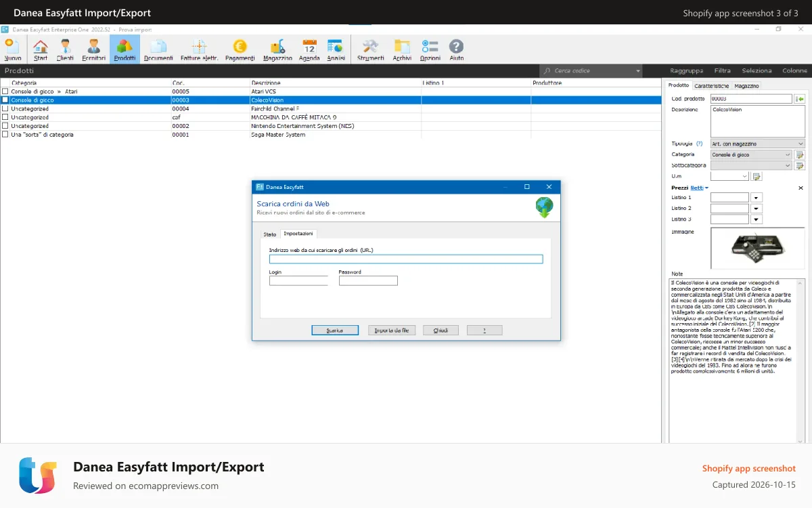Viewport: 812px width, 508px height.
Task: Click the green arrow next to Cod. prodotto
Action: (x=800, y=99)
